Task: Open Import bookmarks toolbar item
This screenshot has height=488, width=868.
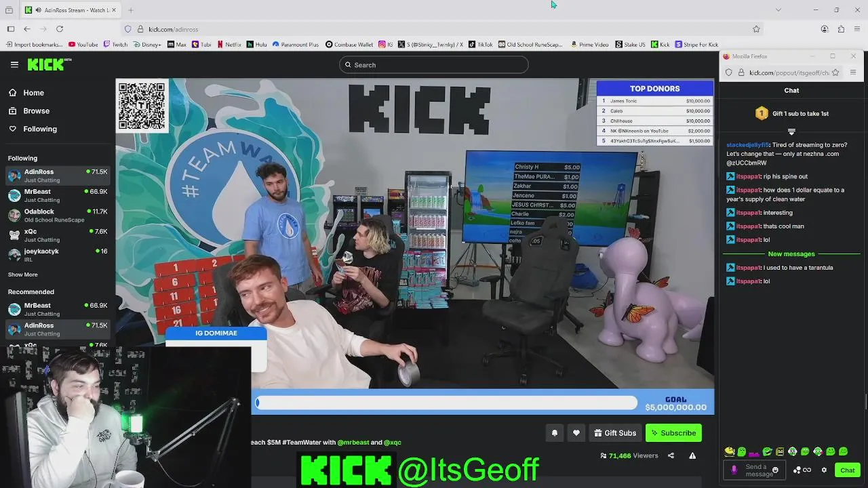Action: (35, 45)
